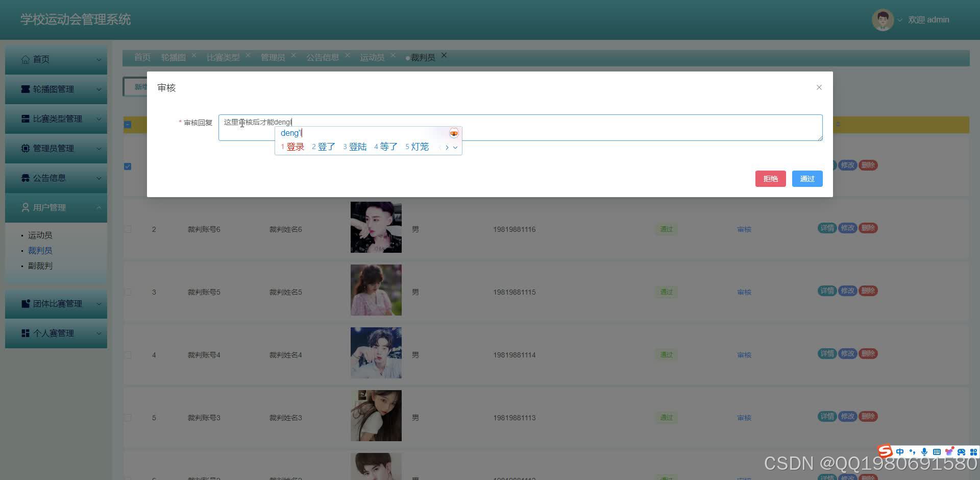This screenshot has height=480, width=980.
Task: Click the microphone voice input icon on IME bar
Action: pos(924,452)
